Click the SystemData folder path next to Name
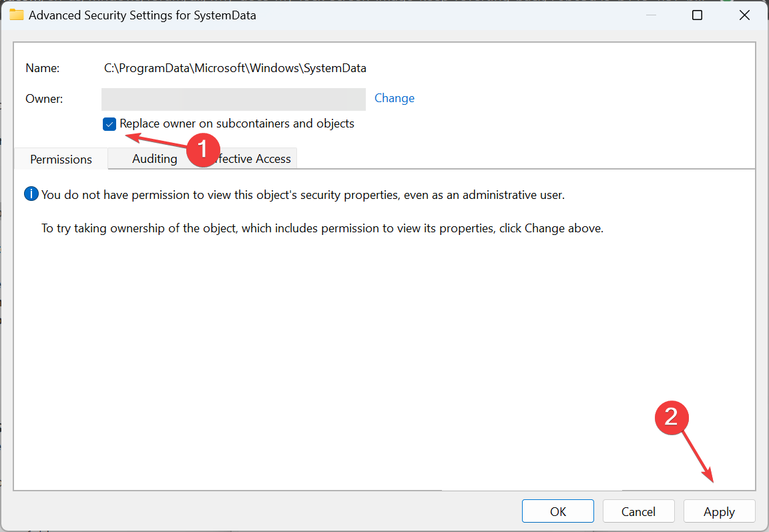The image size is (769, 532). (235, 68)
